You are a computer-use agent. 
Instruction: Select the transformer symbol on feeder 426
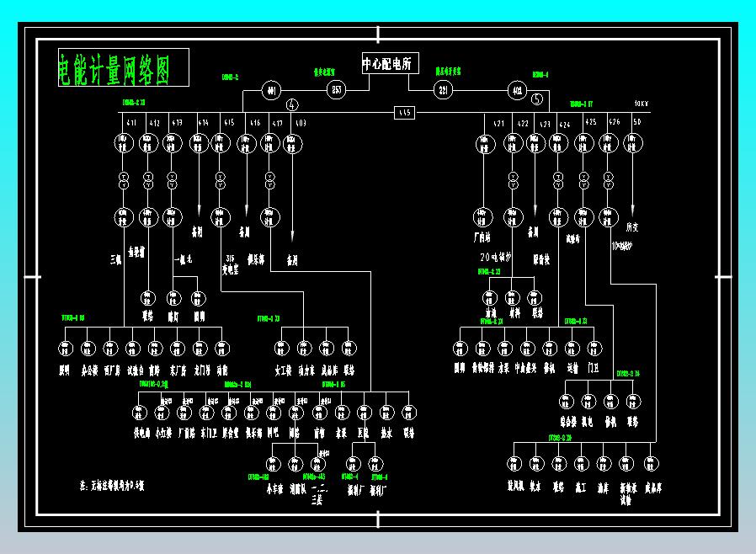click(x=609, y=180)
